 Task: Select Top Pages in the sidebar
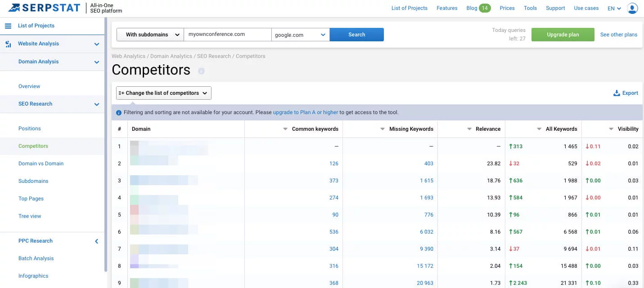point(31,199)
